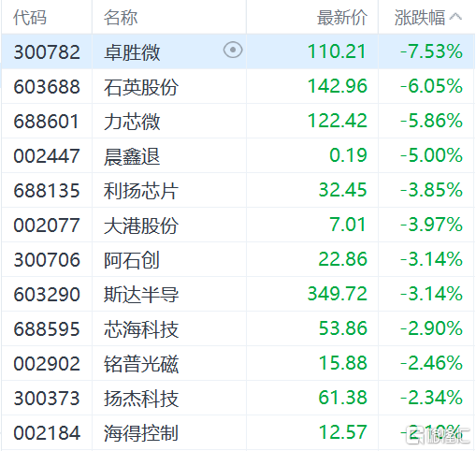Select stock code 300373
Viewport: 476px width, 451px height.
[47, 398]
